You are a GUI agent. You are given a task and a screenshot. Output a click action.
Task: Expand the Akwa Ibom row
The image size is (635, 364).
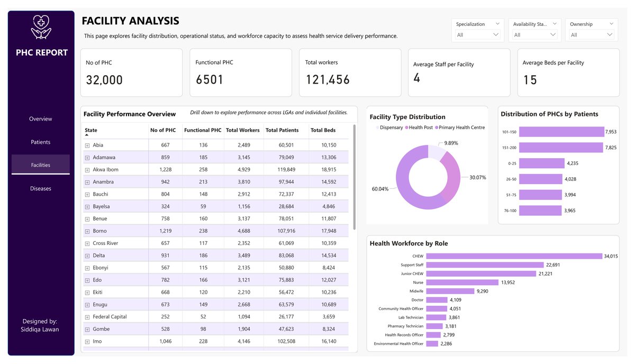[87, 170]
